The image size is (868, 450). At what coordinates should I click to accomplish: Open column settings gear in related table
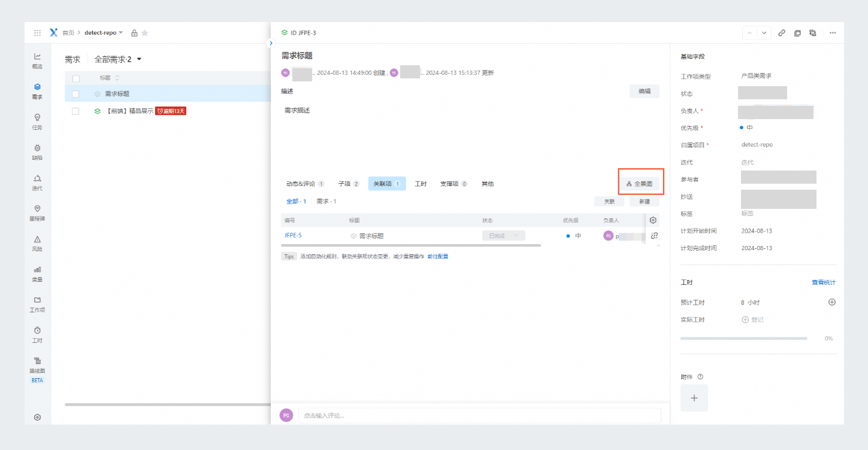click(653, 220)
